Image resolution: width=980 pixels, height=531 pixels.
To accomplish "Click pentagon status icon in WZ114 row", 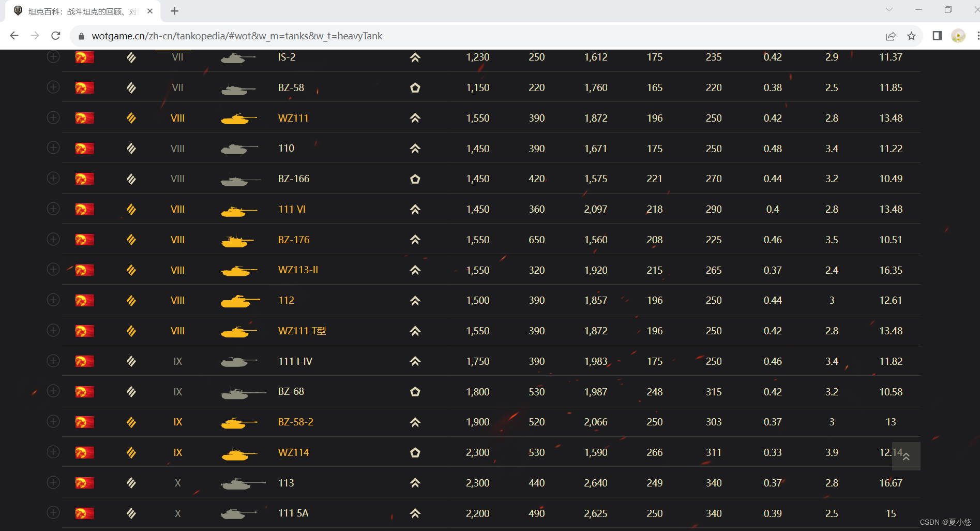I will 415,453.
